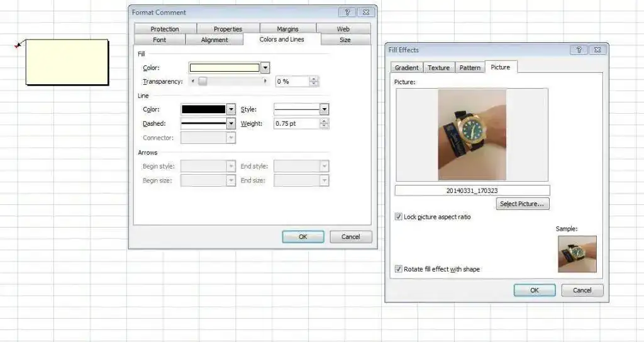Close the Fill Effects dialog

coord(597,50)
